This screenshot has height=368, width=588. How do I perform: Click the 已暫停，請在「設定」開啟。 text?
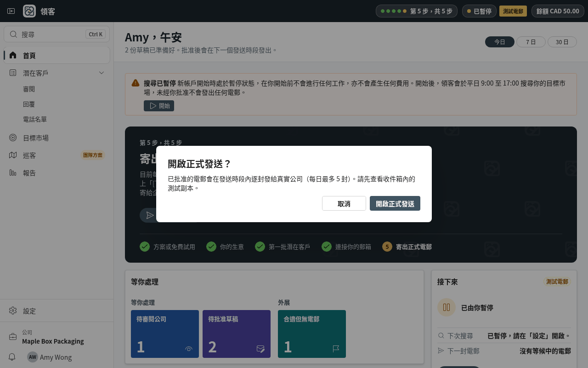[x=529, y=336]
